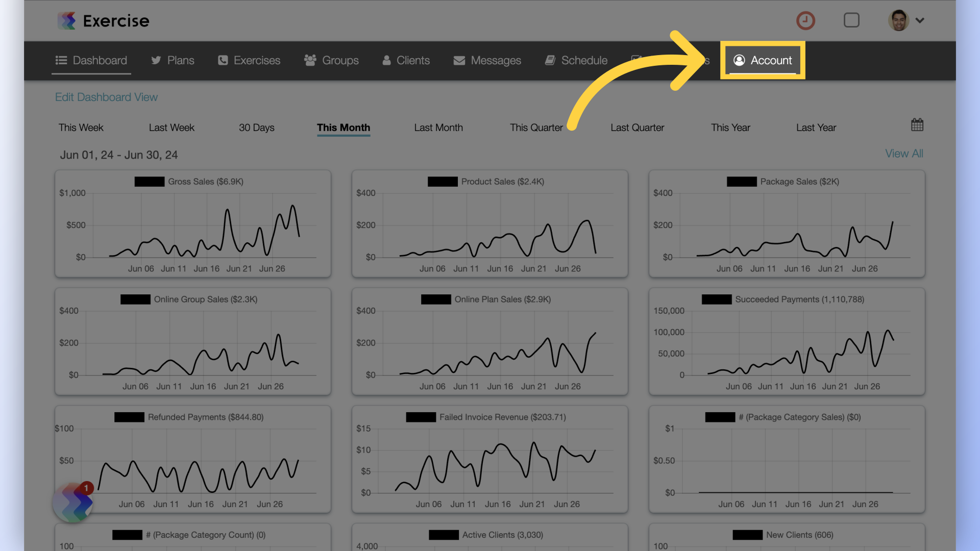This screenshot has width=980, height=551.
Task: Click the Dashboard list icon
Action: [x=61, y=60]
